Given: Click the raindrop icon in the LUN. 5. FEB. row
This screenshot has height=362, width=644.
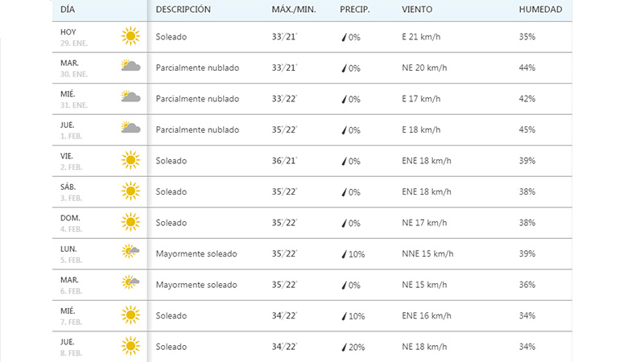Looking at the screenshot, I should tap(345, 254).
